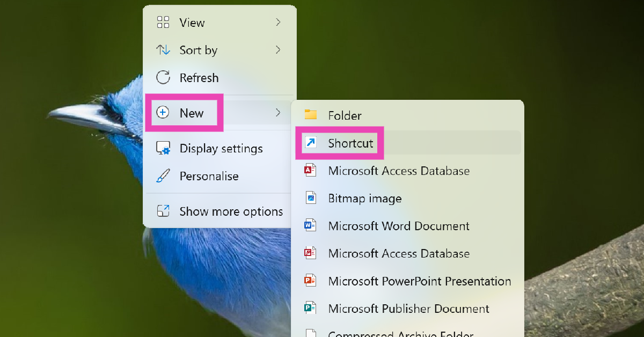
Task: Click the Word document icon
Action: 311,226
